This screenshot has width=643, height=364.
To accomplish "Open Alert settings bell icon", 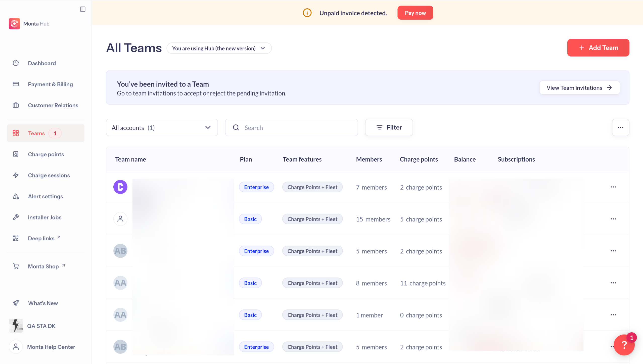I will (x=16, y=196).
